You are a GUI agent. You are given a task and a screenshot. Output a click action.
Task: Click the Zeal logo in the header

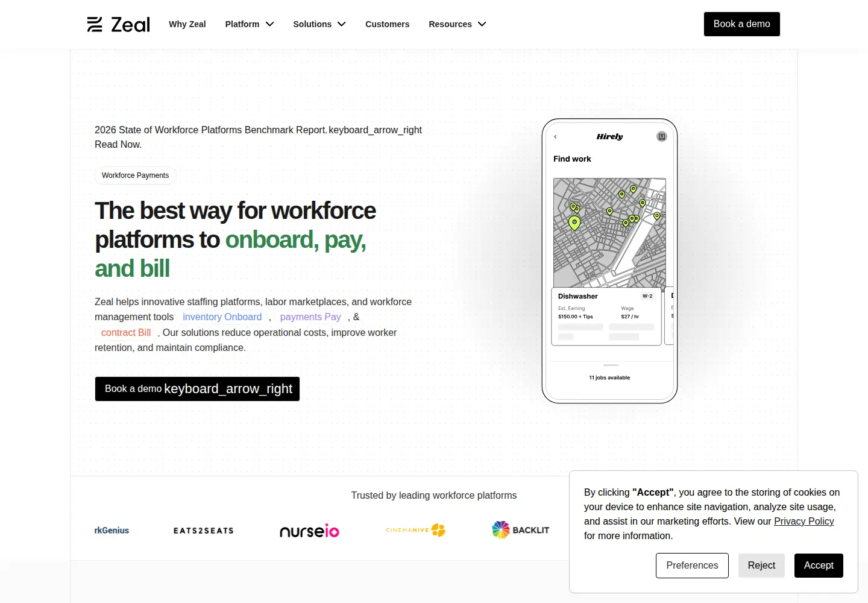[x=119, y=24]
